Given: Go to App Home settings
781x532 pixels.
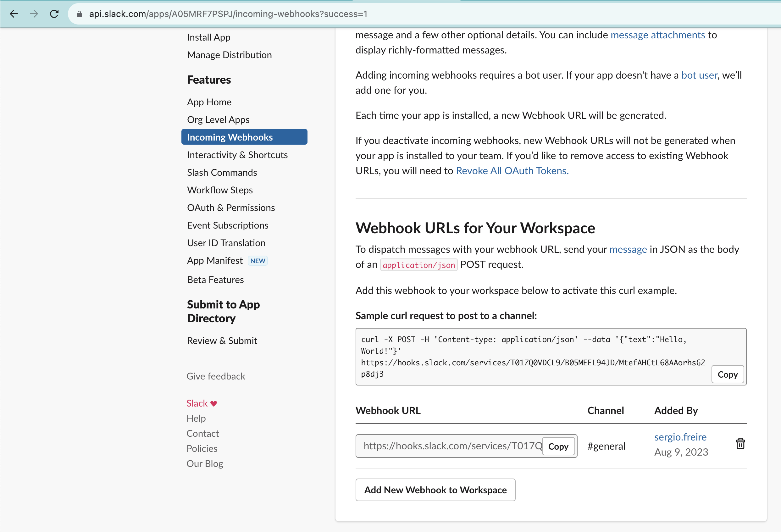Looking at the screenshot, I should (x=209, y=102).
